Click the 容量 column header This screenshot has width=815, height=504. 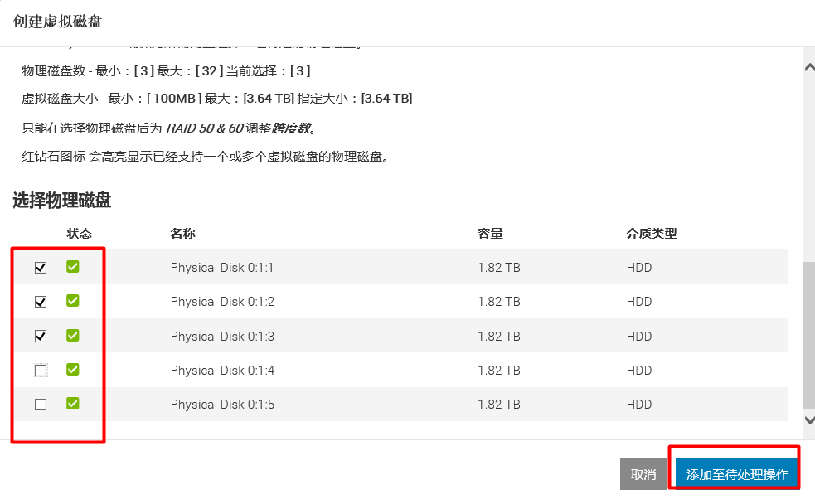point(491,233)
